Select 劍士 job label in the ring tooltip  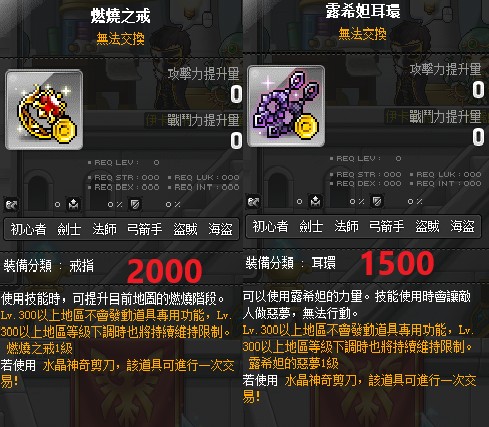click(x=69, y=229)
